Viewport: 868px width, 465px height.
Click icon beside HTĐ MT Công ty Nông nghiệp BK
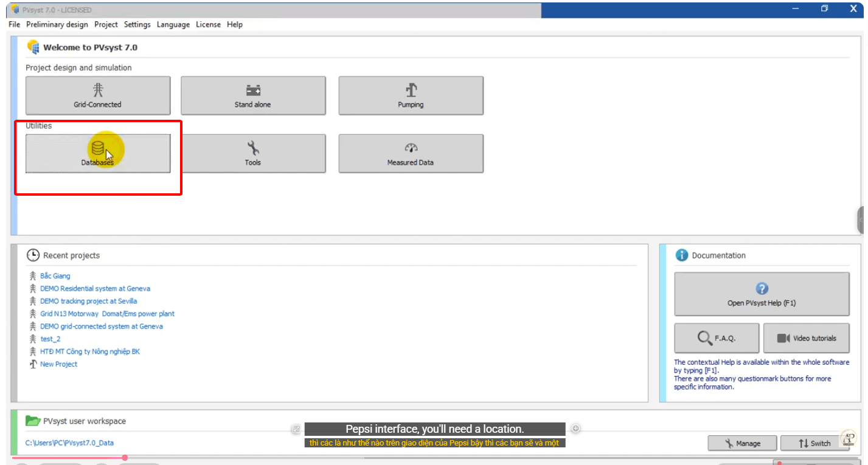tap(33, 351)
